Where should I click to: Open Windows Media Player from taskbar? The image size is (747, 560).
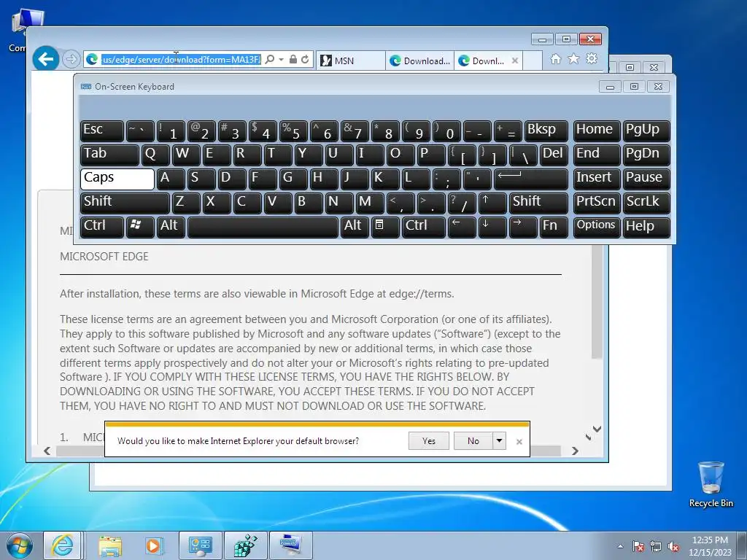pyautogui.click(x=153, y=545)
